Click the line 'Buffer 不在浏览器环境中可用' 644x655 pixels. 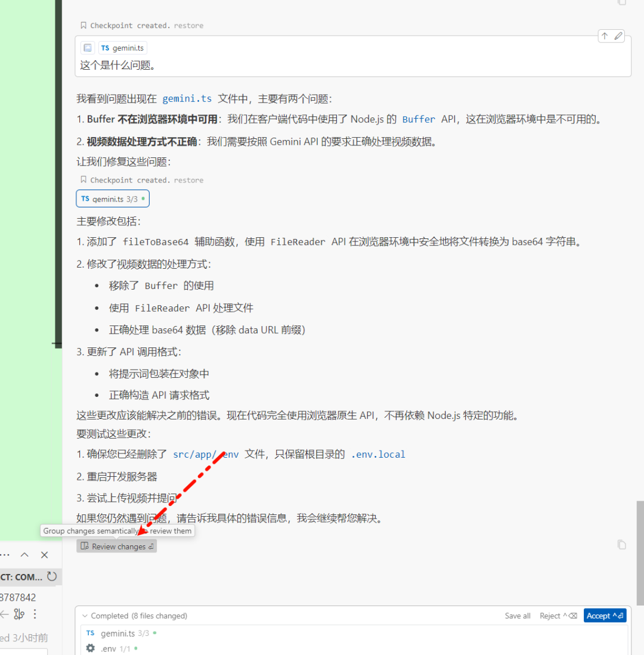pos(152,119)
